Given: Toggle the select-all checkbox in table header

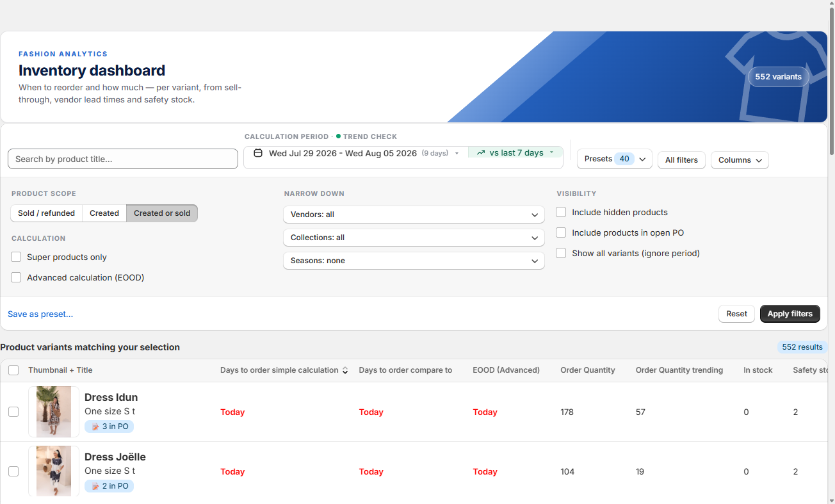Looking at the screenshot, I should [x=13, y=370].
